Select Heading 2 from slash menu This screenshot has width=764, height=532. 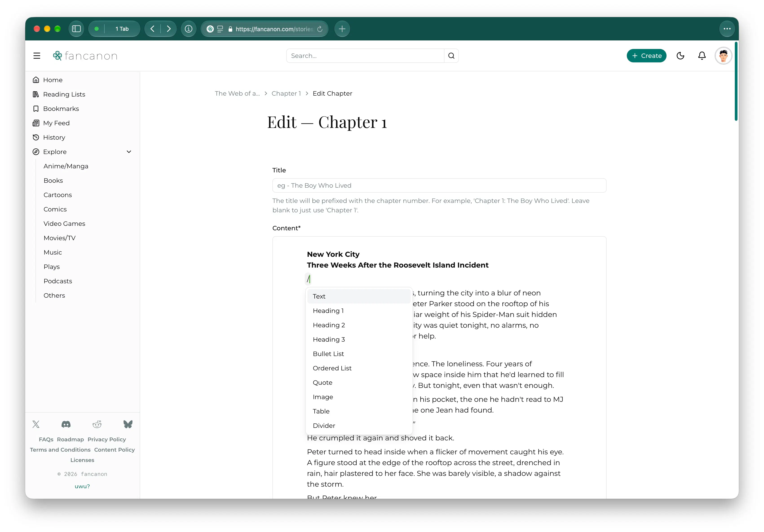click(359, 325)
